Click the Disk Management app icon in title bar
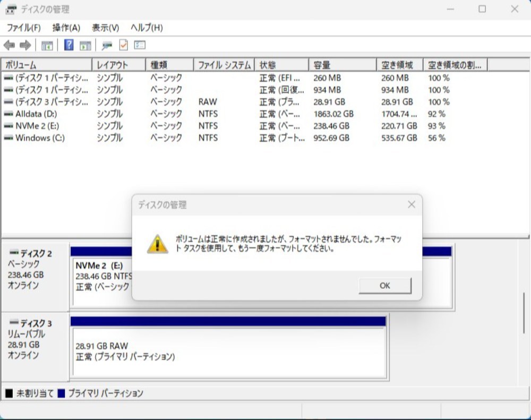 coord(11,10)
